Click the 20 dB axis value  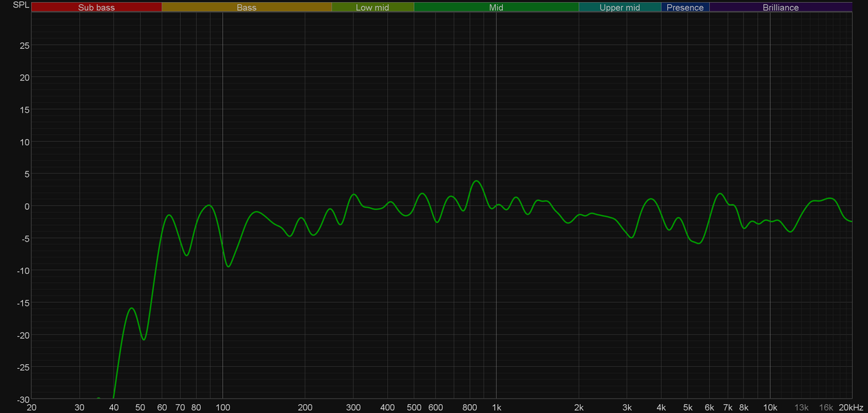[x=23, y=78]
